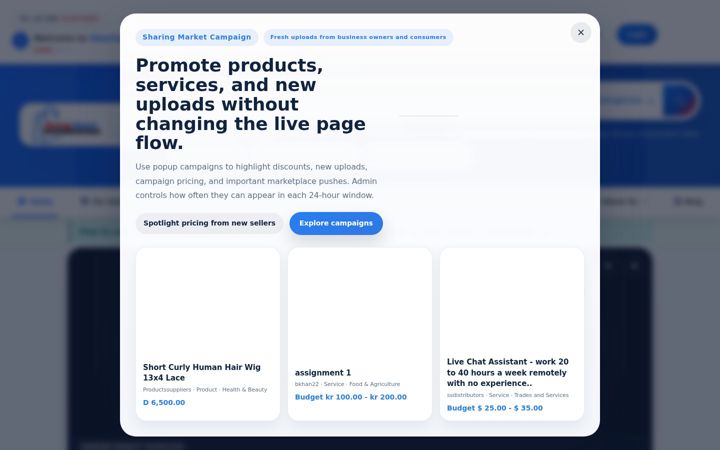Click the blurred blue button at top right
The width and height of the screenshot is (720, 450).
click(637, 34)
